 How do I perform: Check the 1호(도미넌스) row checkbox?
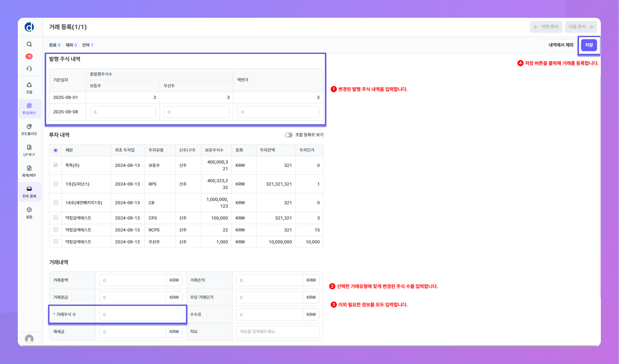[x=55, y=184]
